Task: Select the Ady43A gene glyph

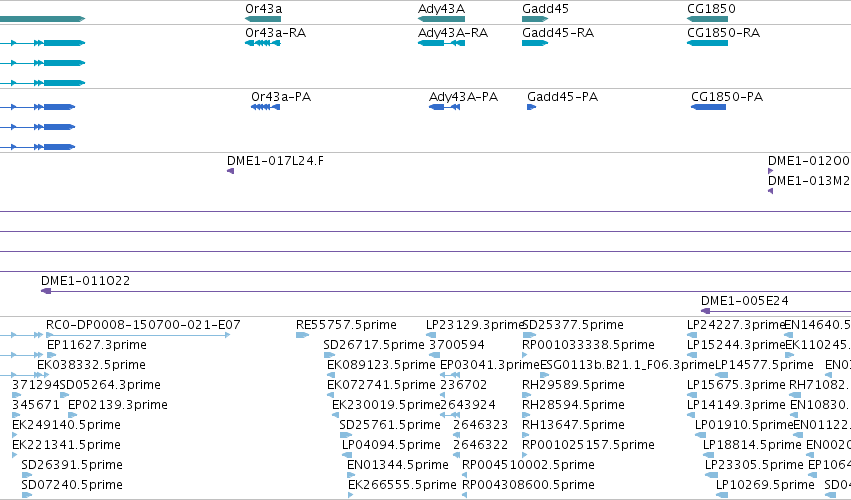Action: point(441,19)
